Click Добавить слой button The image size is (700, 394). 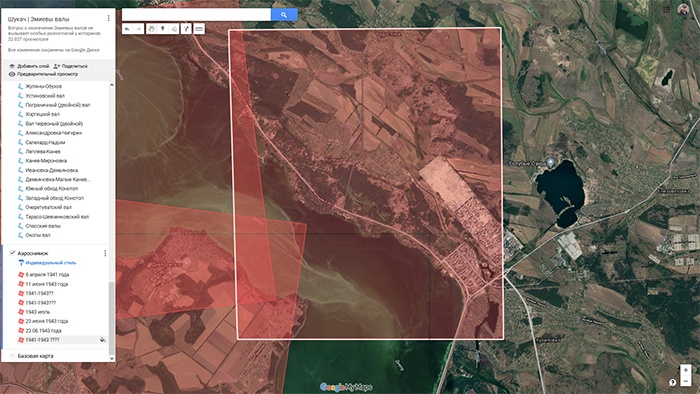tap(29, 66)
